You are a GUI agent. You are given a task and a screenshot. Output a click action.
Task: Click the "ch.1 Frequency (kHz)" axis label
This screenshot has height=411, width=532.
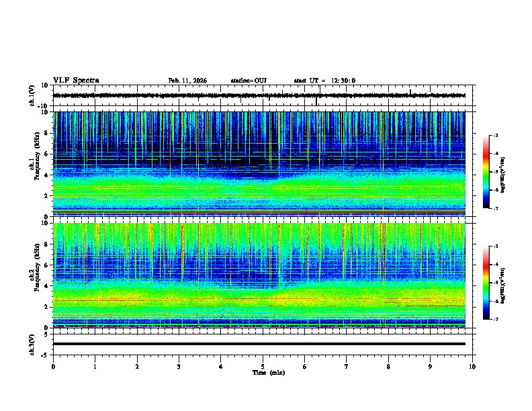34,156
